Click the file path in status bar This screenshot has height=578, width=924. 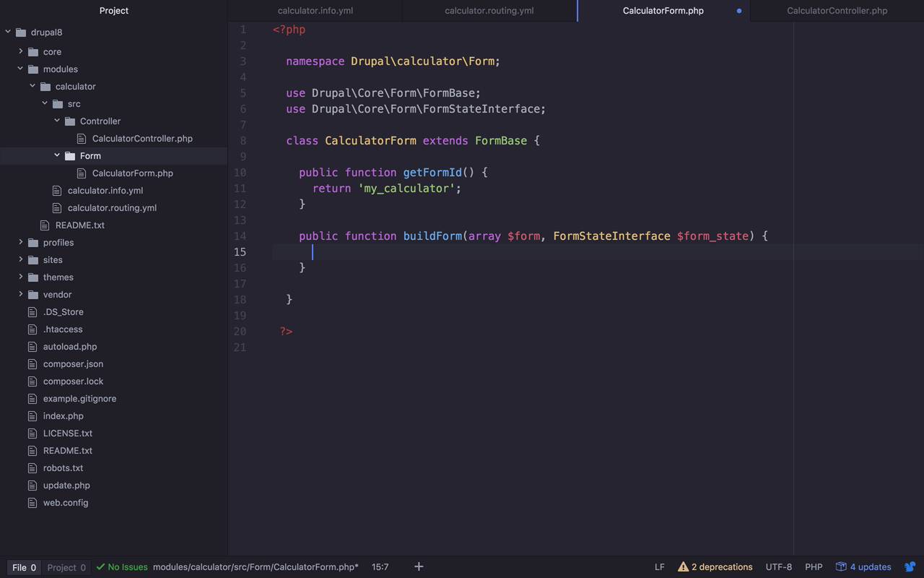(x=256, y=567)
